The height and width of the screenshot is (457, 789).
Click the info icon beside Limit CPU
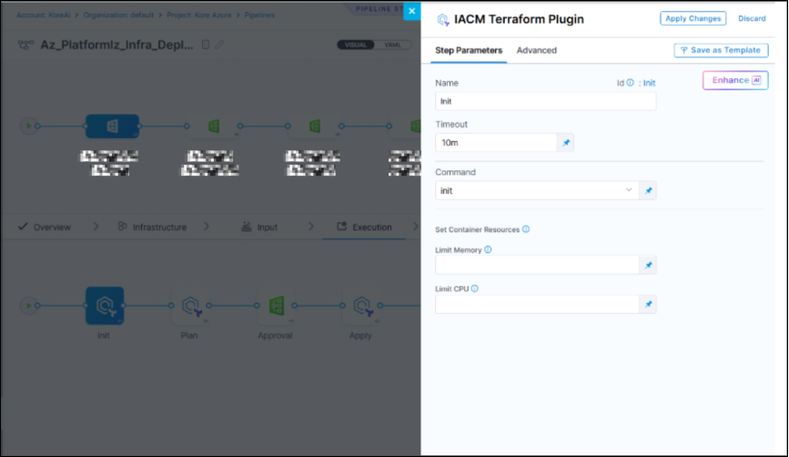tap(475, 288)
